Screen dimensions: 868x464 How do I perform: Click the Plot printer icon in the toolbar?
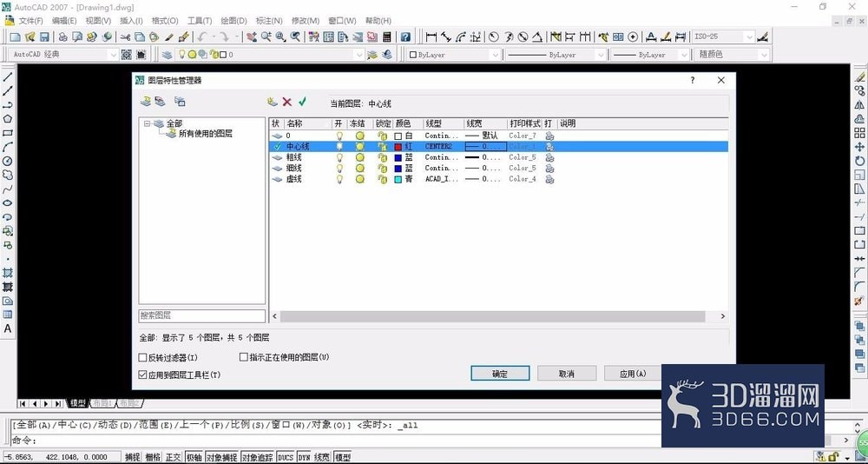[x=63, y=37]
